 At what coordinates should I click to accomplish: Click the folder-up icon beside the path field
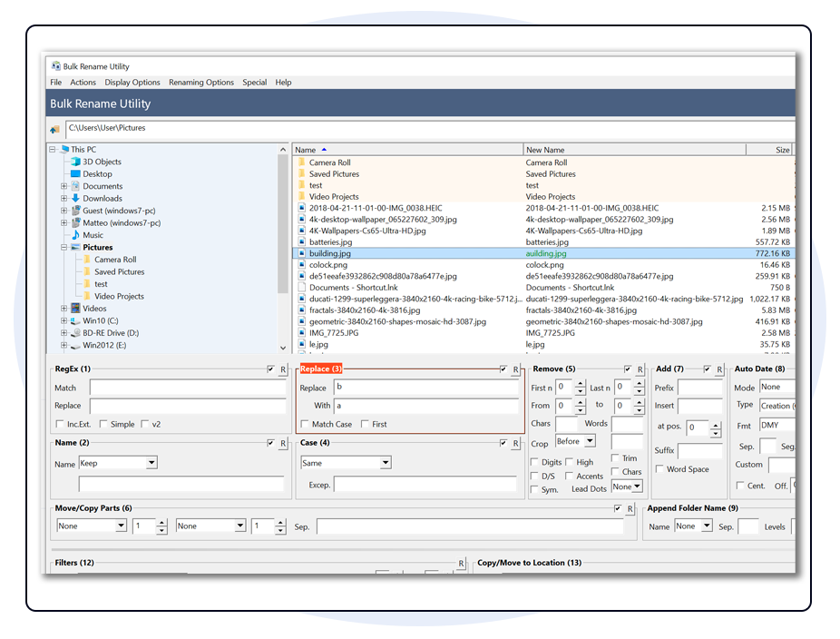point(54,129)
